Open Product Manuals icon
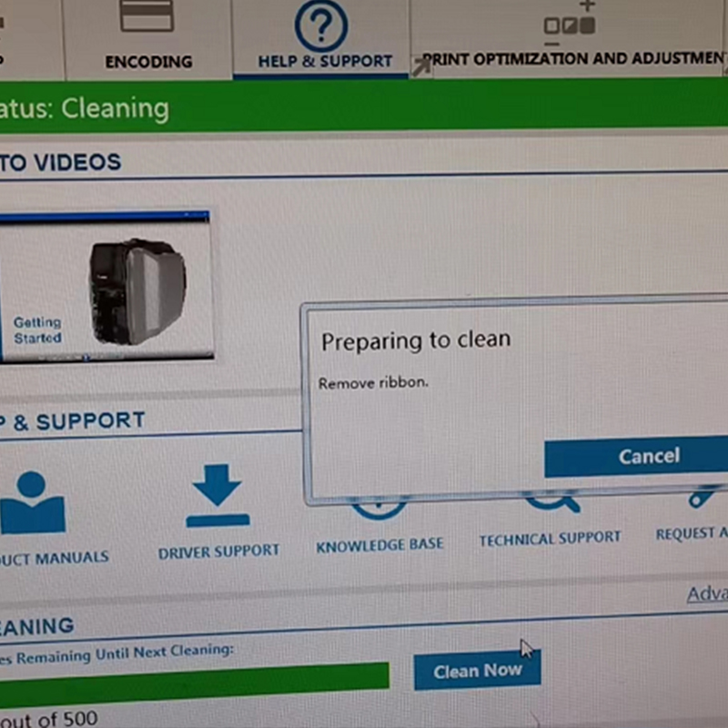Image resolution: width=728 pixels, height=728 pixels. pos(32,502)
